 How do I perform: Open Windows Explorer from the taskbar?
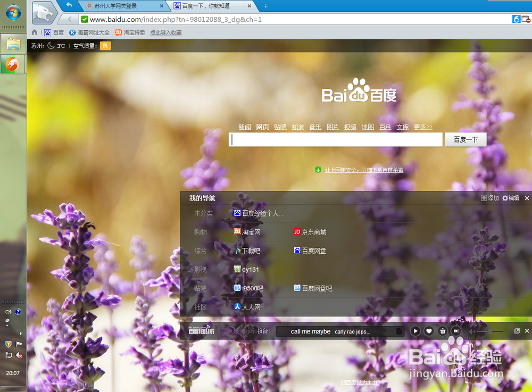(13, 44)
